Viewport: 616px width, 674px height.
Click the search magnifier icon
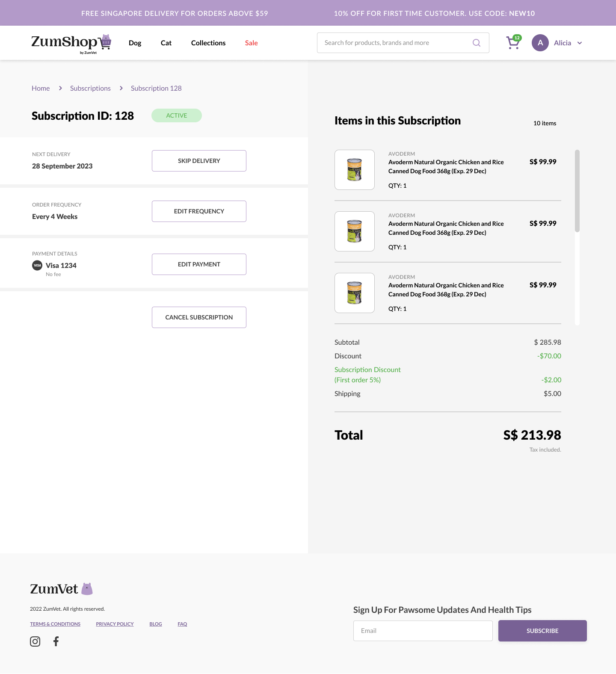click(x=476, y=43)
